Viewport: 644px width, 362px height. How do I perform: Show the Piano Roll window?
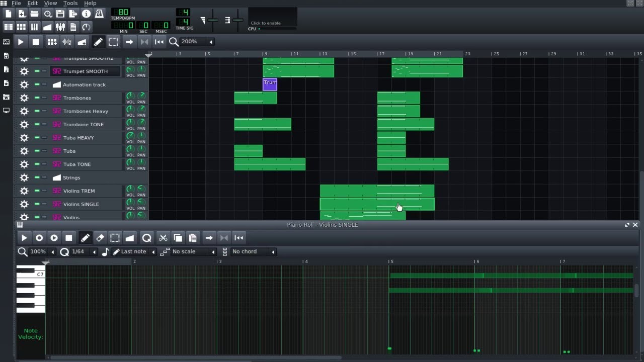click(x=35, y=27)
